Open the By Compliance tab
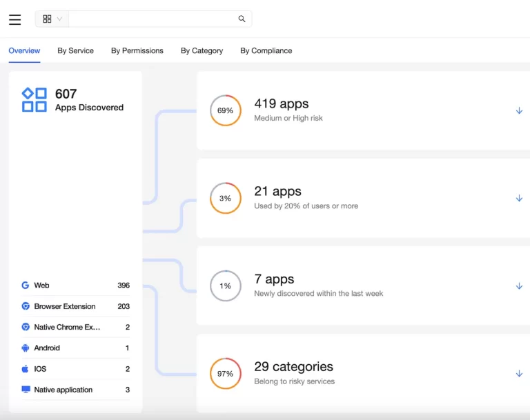Image resolution: width=530 pixels, height=420 pixels. pyautogui.click(x=266, y=51)
